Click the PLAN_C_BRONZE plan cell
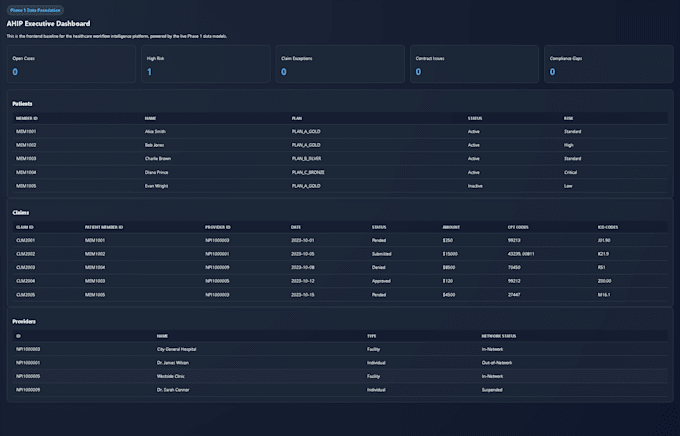The image size is (680, 436). (308, 172)
